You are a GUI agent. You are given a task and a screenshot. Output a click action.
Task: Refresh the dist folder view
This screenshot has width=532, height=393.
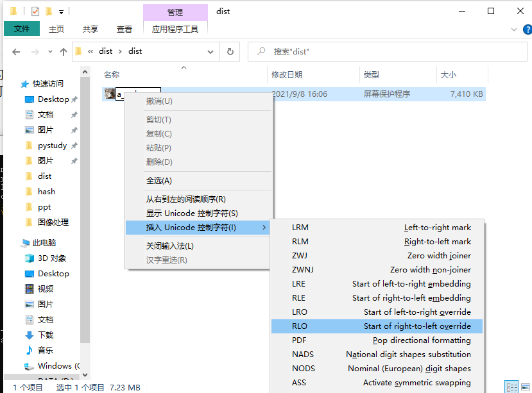(x=230, y=51)
